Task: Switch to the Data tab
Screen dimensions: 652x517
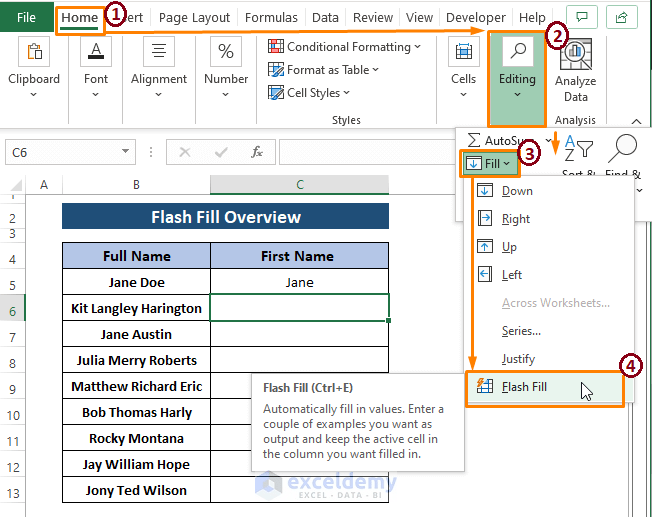Action: pos(325,17)
